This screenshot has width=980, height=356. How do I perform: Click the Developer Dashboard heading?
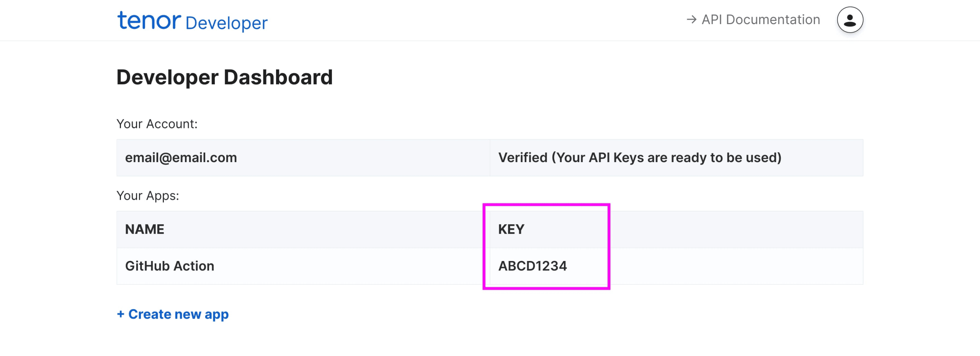(x=225, y=77)
